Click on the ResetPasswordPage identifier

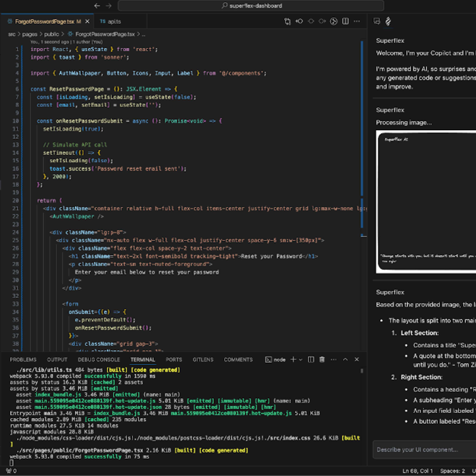click(76, 89)
